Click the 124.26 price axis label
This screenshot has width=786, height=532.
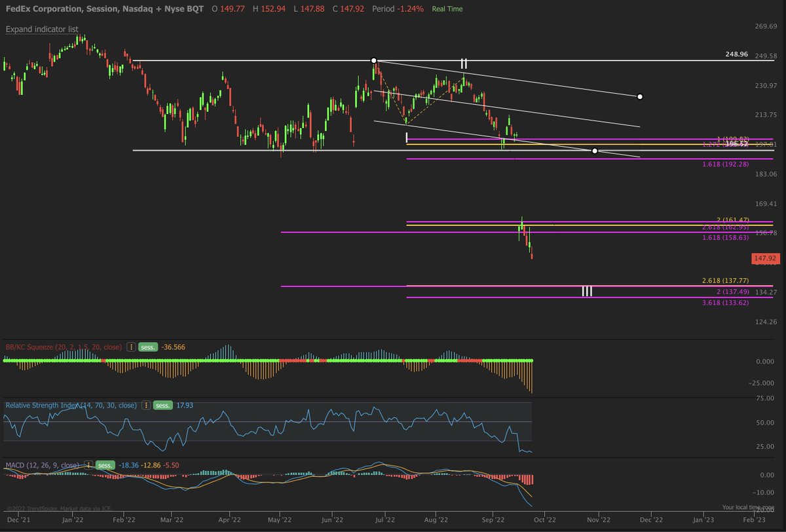(766, 322)
